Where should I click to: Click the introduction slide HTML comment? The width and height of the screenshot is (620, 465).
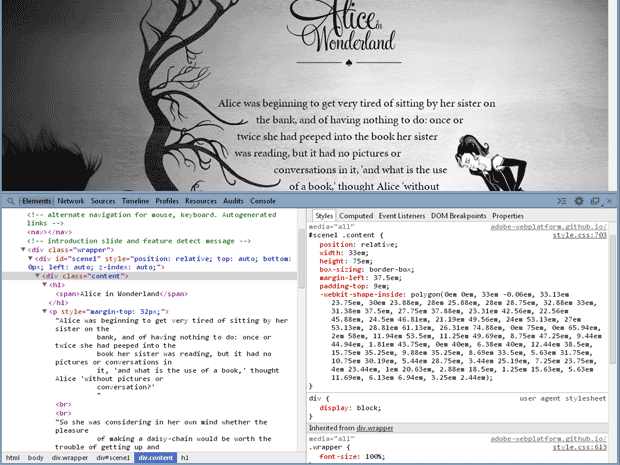139,241
